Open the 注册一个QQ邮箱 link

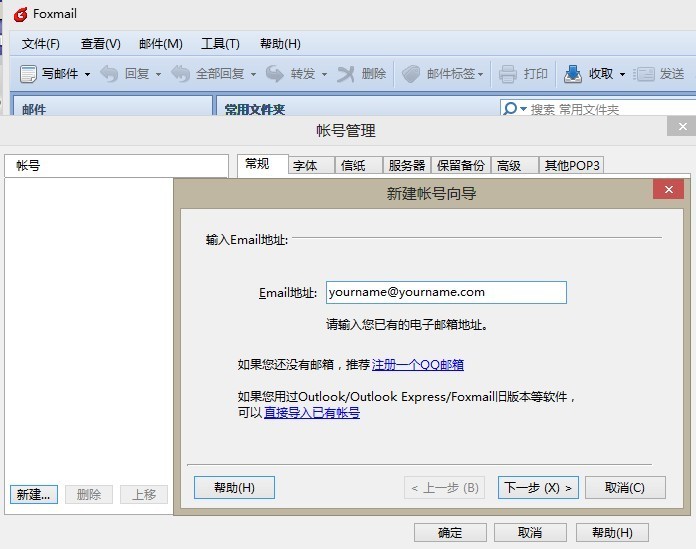[417, 365]
